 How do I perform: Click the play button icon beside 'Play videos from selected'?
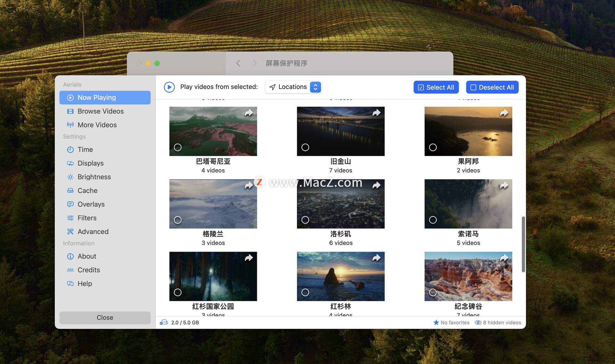tap(169, 87)
